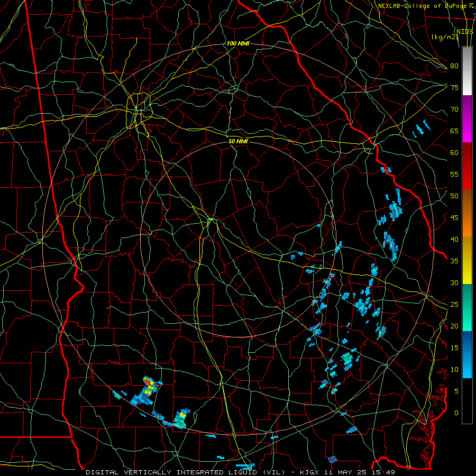Click the "10" value on the VIL scale
This screenshot has width=476, height=476.
point(454,370)
